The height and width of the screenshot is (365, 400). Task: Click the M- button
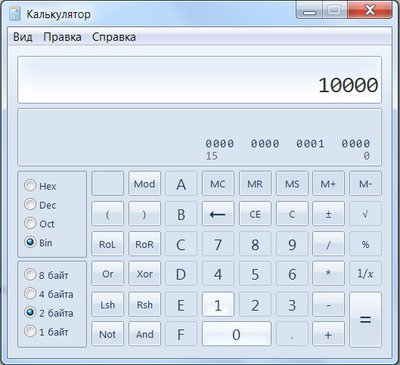point(365,183)
